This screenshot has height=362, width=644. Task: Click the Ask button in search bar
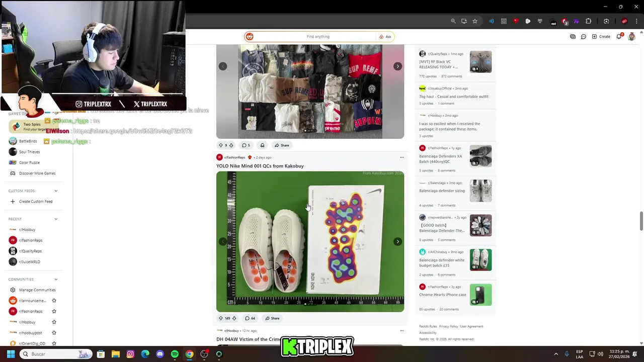pos(385,37)
